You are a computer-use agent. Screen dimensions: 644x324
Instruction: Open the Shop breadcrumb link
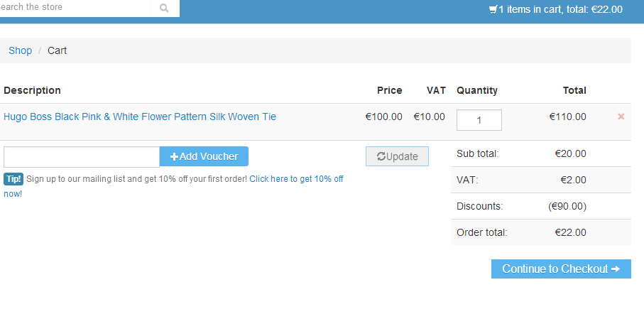click(x=20, y=50)
